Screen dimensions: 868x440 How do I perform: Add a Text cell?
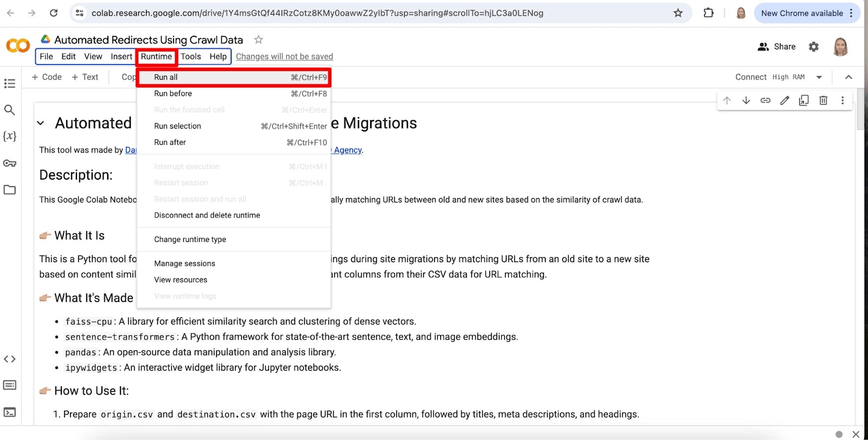(85, 77)
